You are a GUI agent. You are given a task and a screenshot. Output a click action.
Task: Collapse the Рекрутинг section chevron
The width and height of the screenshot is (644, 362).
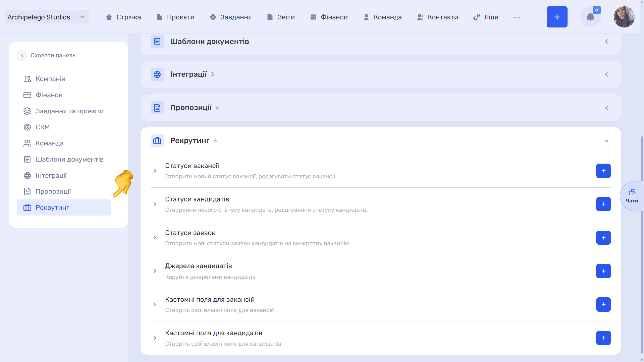[x=606, y=141]
